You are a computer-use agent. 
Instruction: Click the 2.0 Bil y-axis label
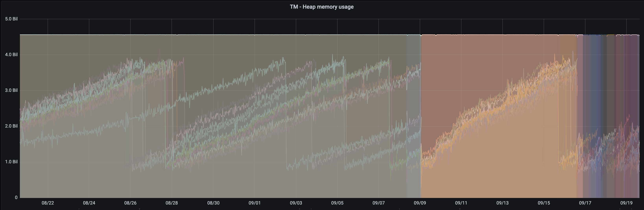(x=11, y=126)
